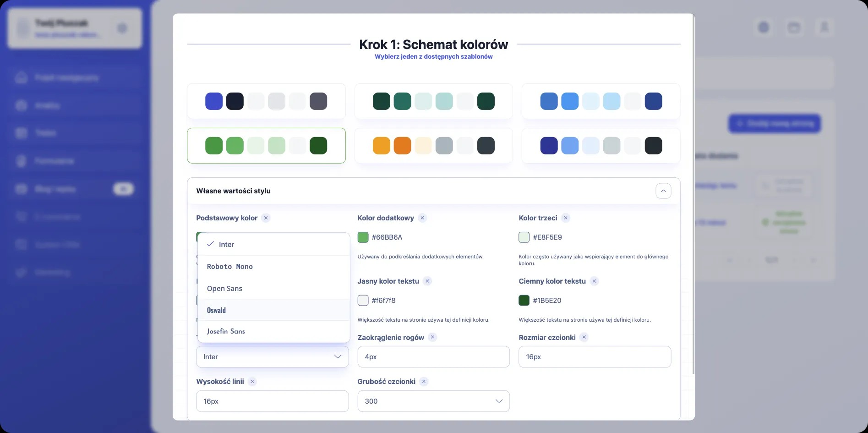Pick the light sky blue color scheme card
The image size is (868, 433).
click(x=601, y=101)
